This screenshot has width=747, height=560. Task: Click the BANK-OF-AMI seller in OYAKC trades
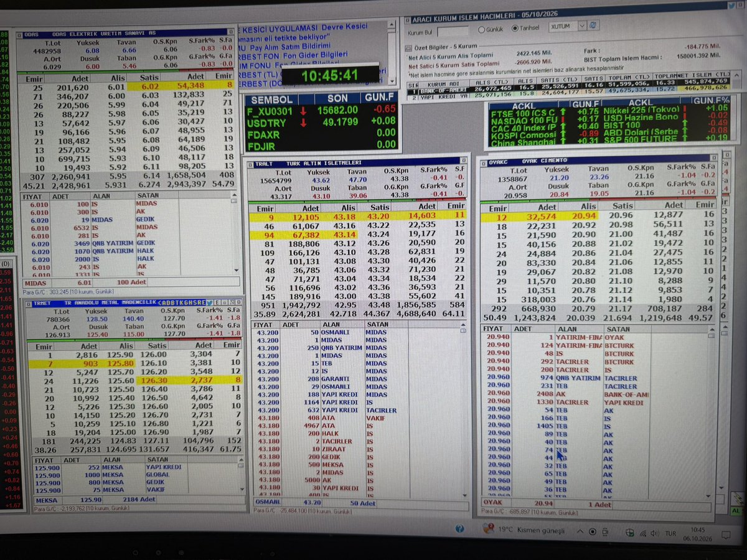pyautogui.click(x=626, y=394)
